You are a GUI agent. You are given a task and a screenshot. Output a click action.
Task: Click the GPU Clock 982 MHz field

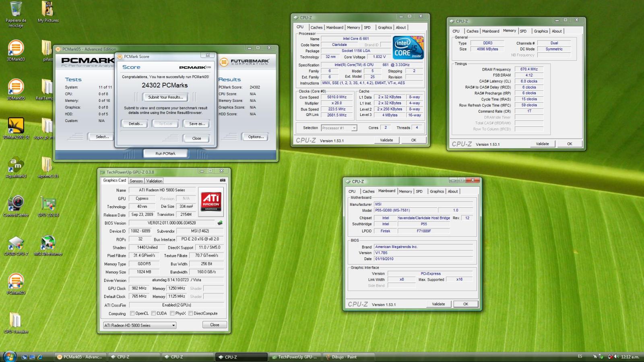139,288
